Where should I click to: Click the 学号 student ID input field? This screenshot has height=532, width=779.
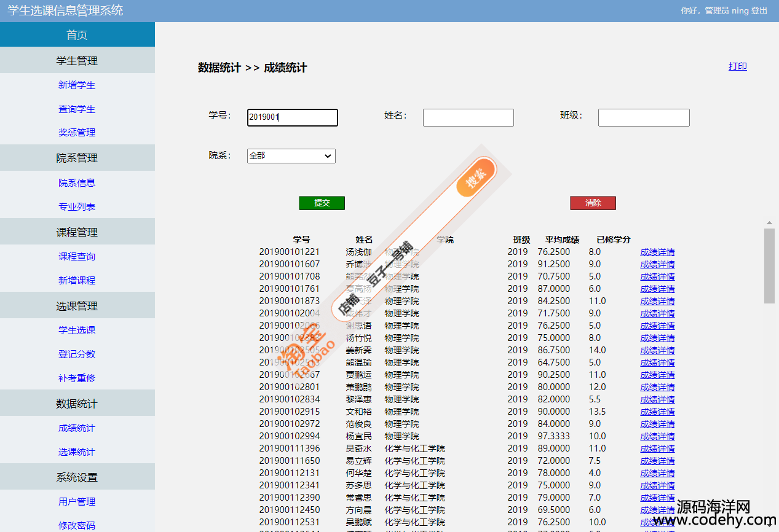click(x=293, y=117)
